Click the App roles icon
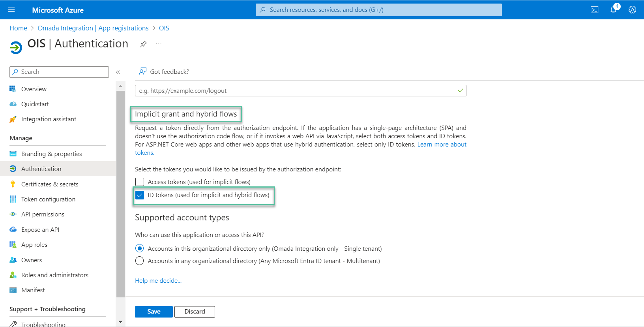Viewport: 644px width, 327px height. pos(13,244)
